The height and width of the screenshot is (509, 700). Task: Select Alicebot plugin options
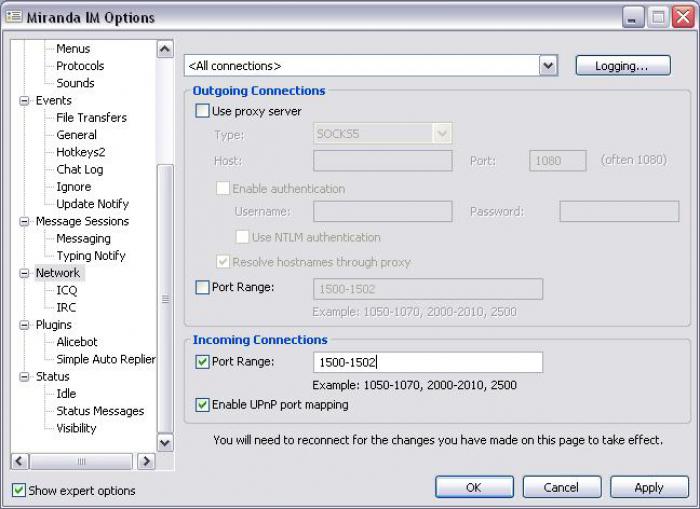pos(77,342)
